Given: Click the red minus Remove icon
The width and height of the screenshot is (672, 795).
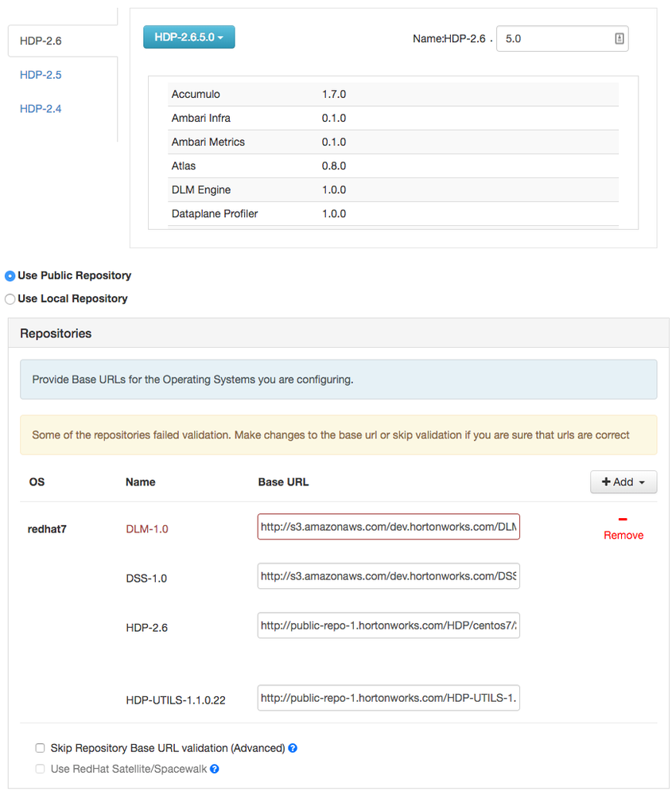Looking at the screenshot, I should [623, 520].
